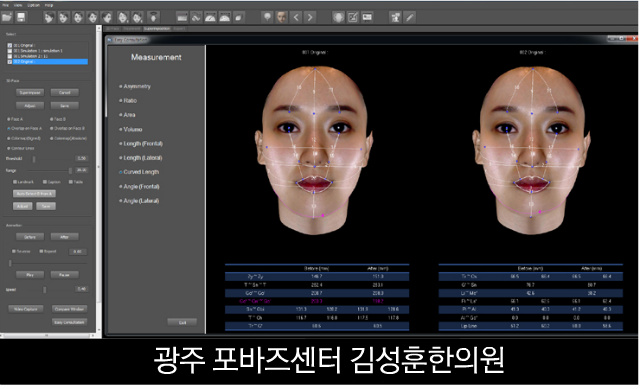640x389 pixels.
Task: Click the After animation button
Action: click(64, 237)
